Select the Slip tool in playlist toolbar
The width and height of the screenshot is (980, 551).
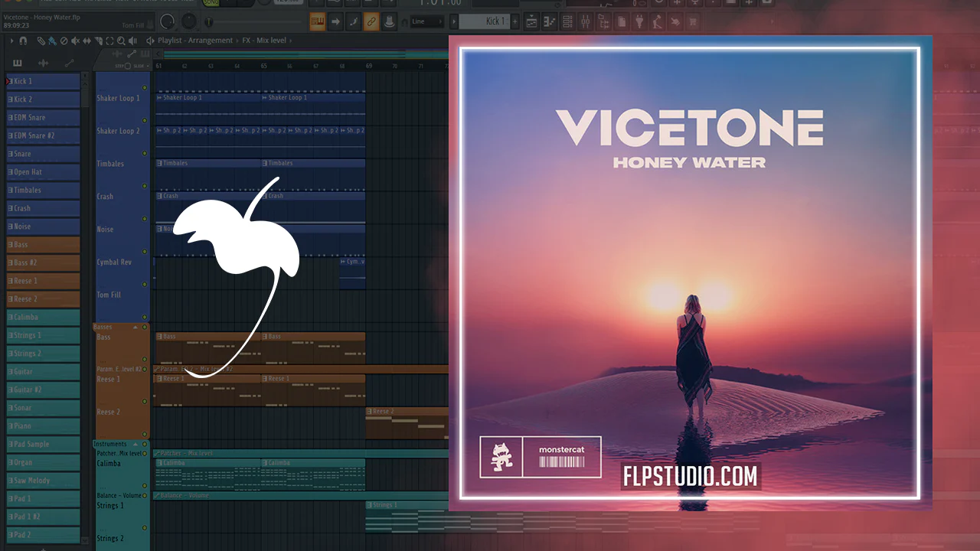coord(87,41)
